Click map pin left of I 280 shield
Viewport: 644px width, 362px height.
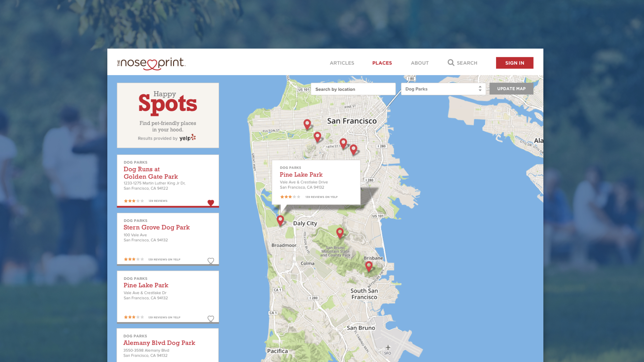point(354,150)
